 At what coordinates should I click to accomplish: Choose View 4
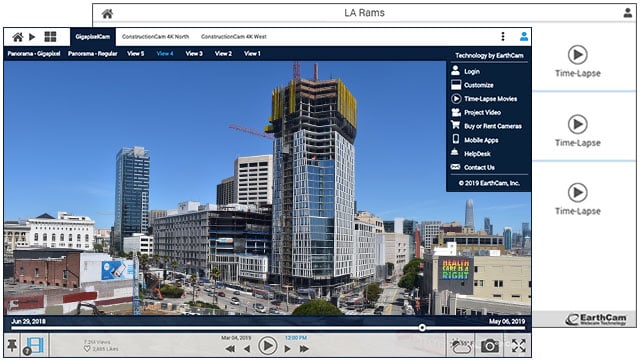click(165, 53)
